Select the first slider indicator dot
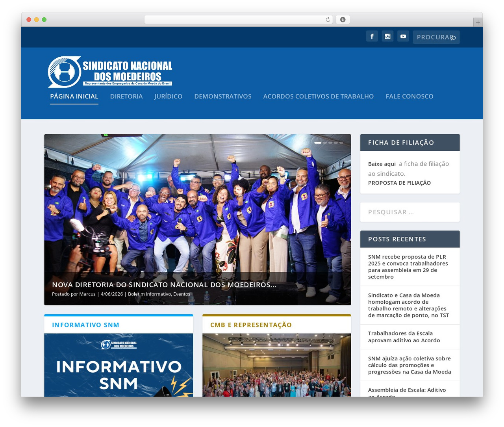Screen dimensions: 504x427 coord(318,143)
